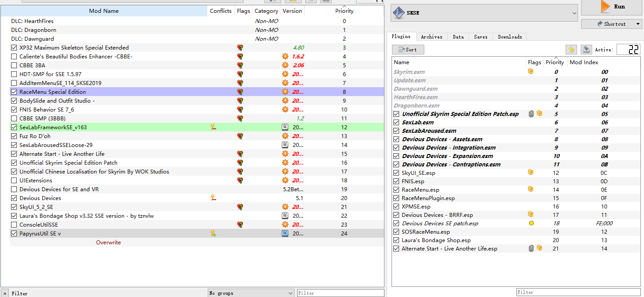Image resolution: width=644 pixels, height=297 pixels.
Task: Click the conflict lightning icon for SexLabFrameworkSE_v163
Action: point(213,127)
